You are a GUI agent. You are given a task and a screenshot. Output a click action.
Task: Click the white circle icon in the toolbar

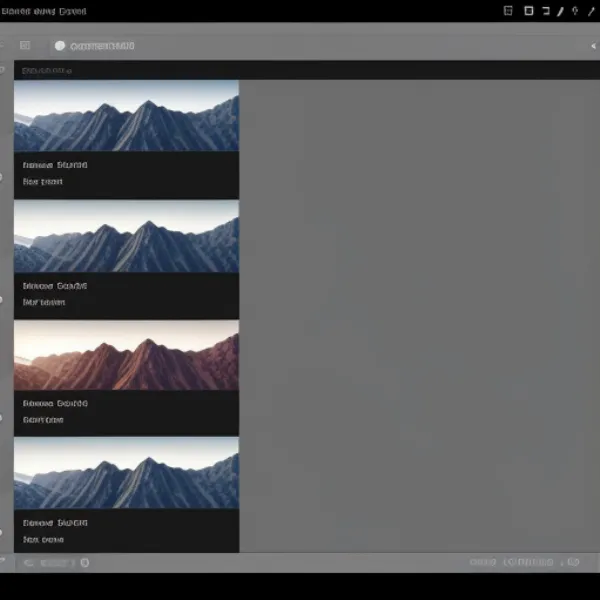click(x=60, y=45)
